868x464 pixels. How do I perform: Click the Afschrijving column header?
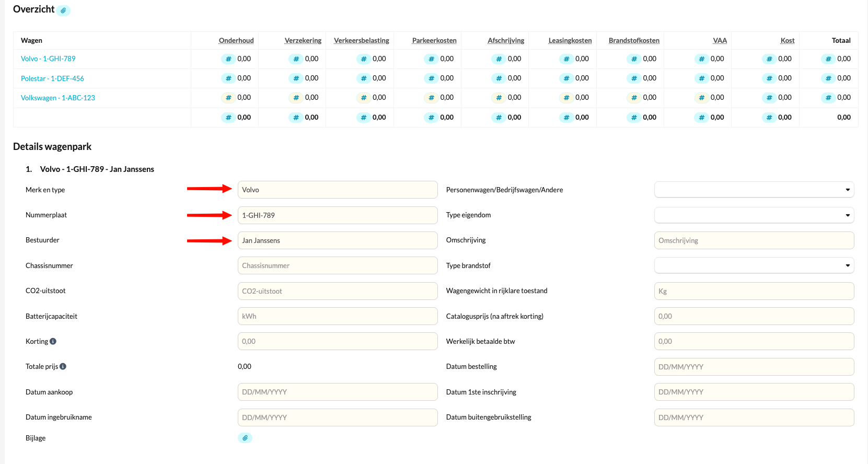click(x=506, y=40)
